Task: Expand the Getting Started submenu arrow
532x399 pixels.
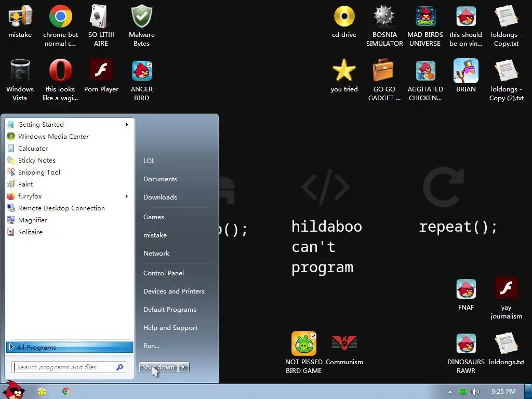Action: point(127,125)
